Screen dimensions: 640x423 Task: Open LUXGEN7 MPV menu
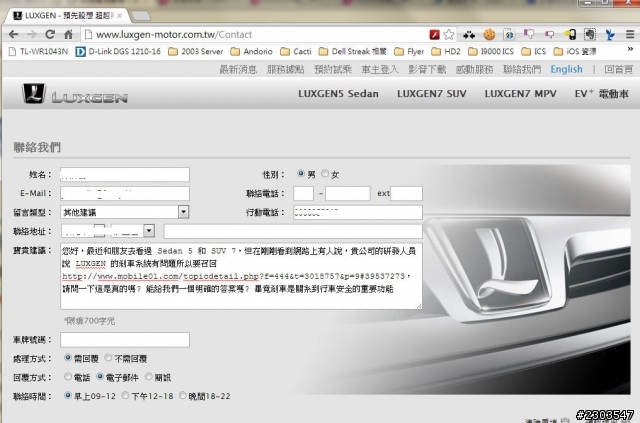pyautogui.click(x=520, y=94)
